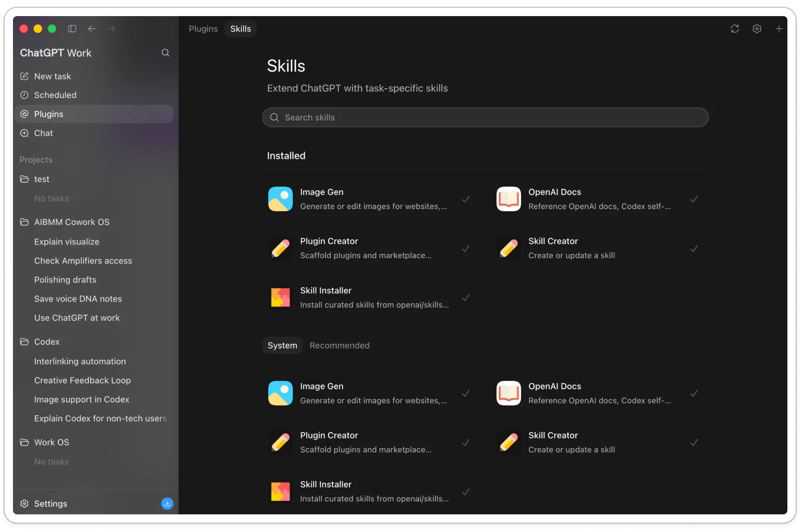Click Plugin Creator icon under System
Image resolution: width=804 pixels, height=532 pixels.
280,442
